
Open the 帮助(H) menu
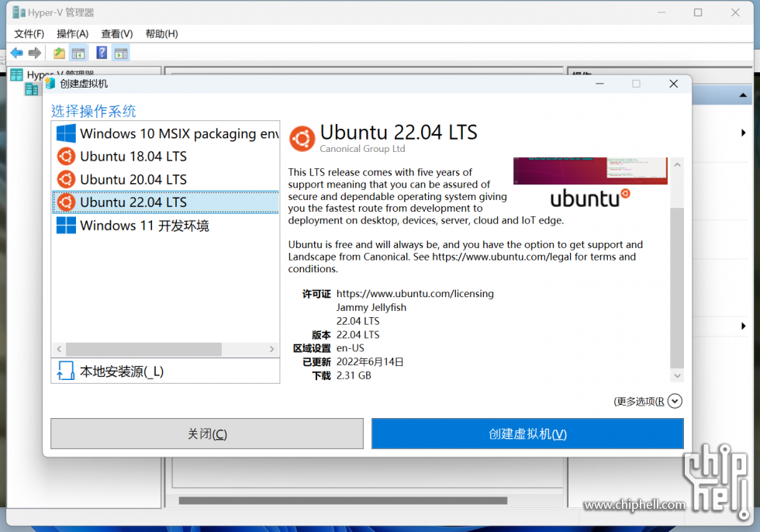click(162, 34)
